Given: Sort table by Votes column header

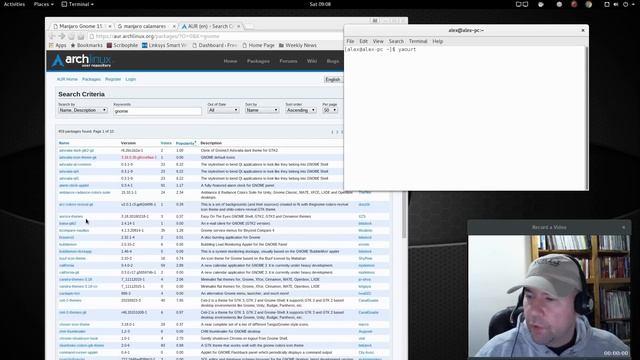Looking at the screenshot, I should point(166,143).
